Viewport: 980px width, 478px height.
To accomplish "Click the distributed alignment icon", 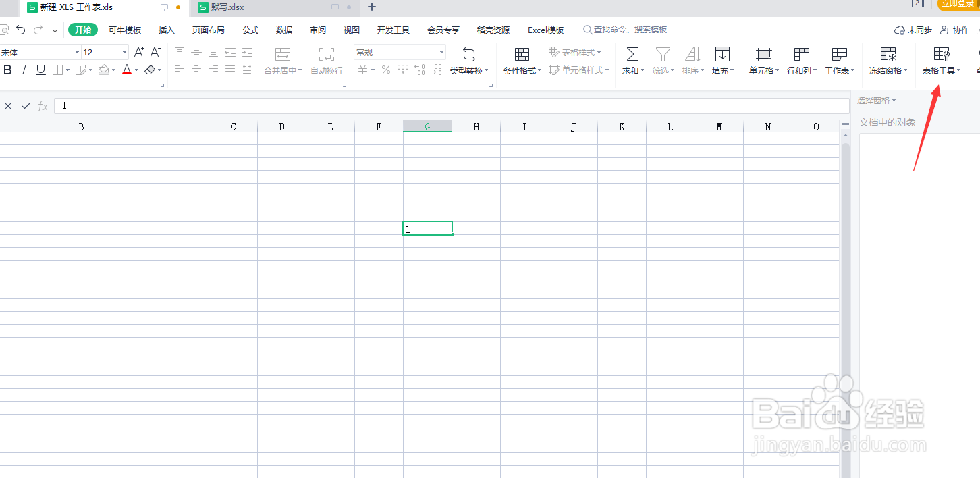I will click(247, 70).
